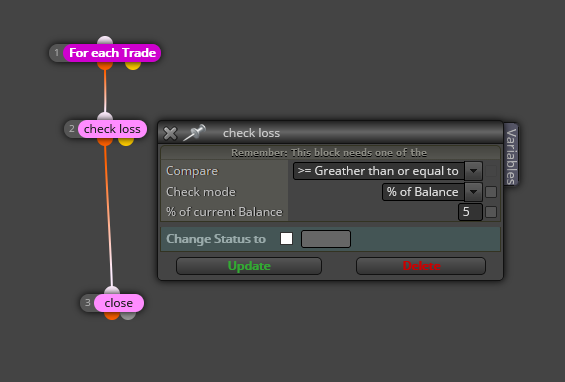Click the red Delete button
The width and height of the screenshot is (565, 382).
click(x=421, y=266)
